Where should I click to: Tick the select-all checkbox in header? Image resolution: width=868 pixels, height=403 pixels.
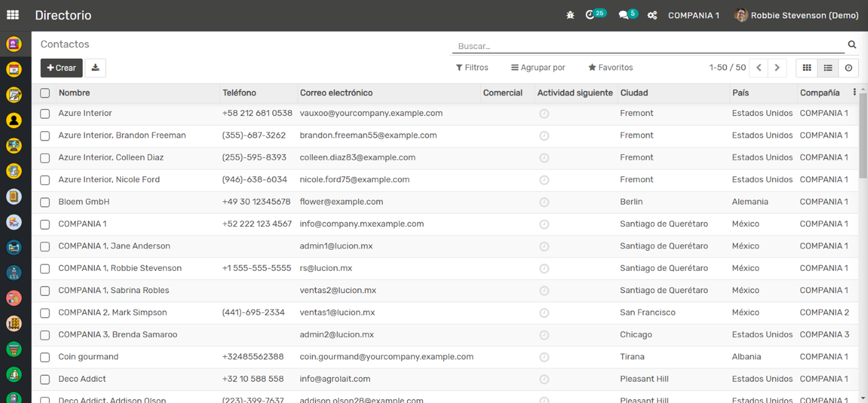tap(45, 93)
